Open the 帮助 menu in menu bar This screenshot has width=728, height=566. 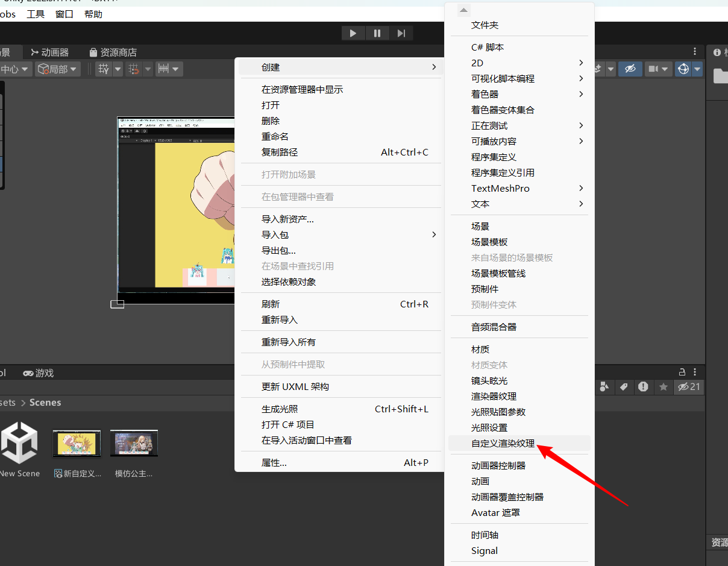point(93,14)
